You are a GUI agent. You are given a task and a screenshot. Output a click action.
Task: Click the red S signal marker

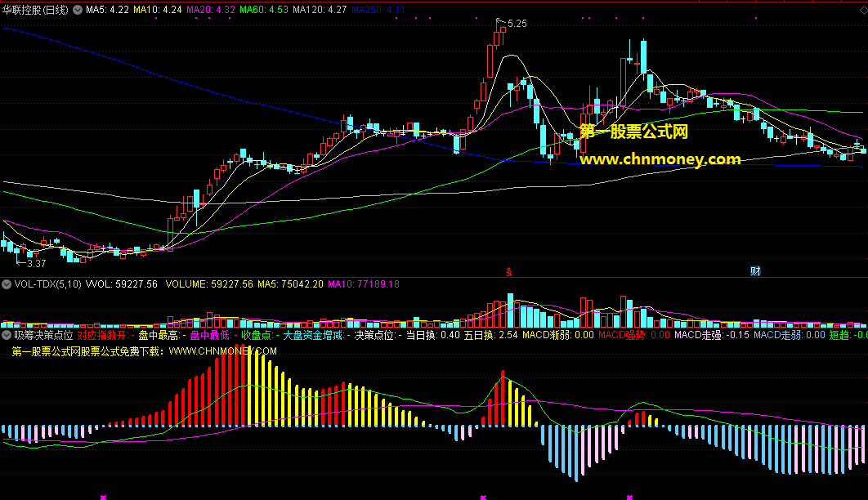(508, 271)
